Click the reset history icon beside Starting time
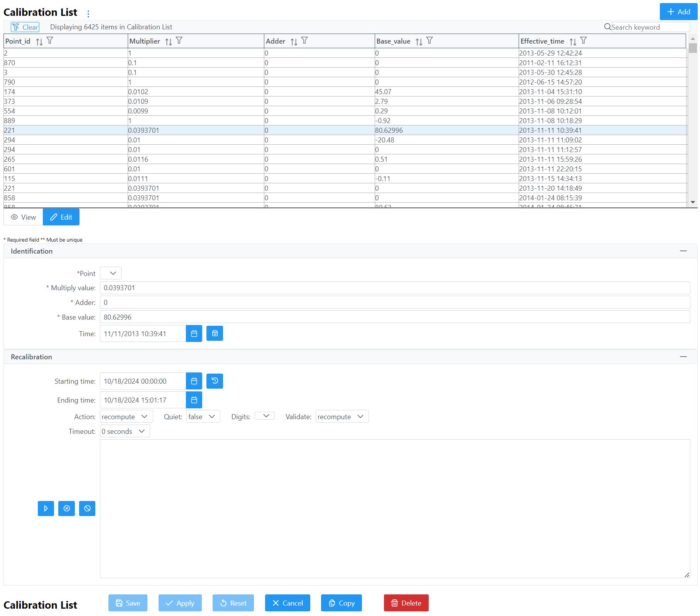 point(215,381)
